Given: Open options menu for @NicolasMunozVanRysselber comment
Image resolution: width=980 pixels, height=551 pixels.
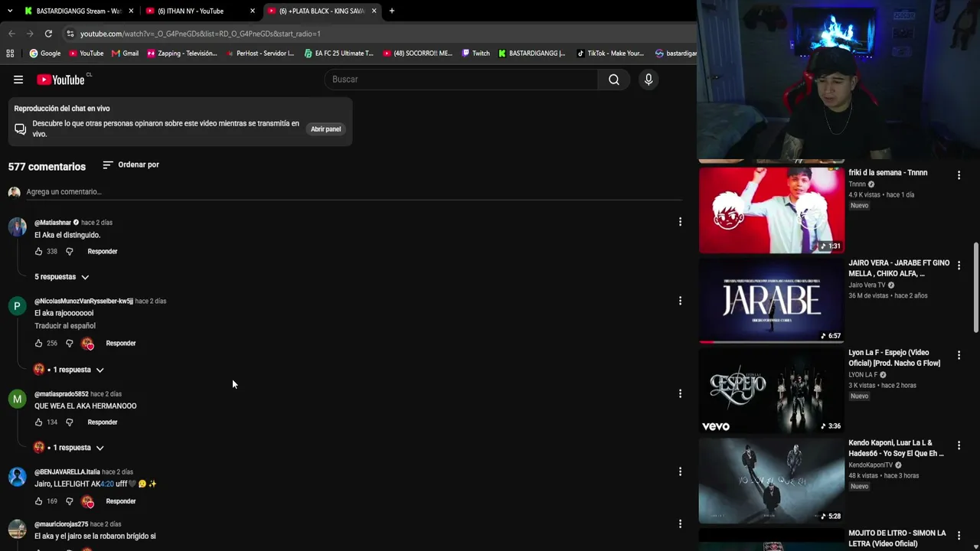Looking at the screenshot, I should pos(680,301).
